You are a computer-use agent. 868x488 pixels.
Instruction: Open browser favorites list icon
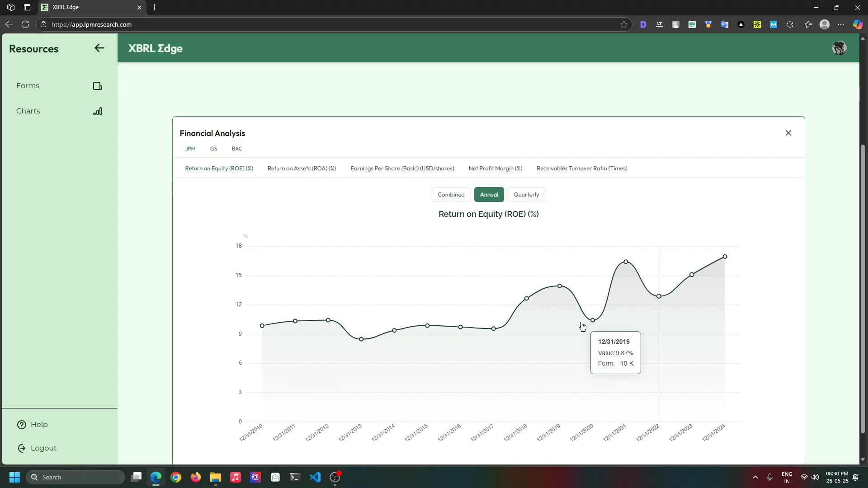pyautogui.click(x=808, y=24)
